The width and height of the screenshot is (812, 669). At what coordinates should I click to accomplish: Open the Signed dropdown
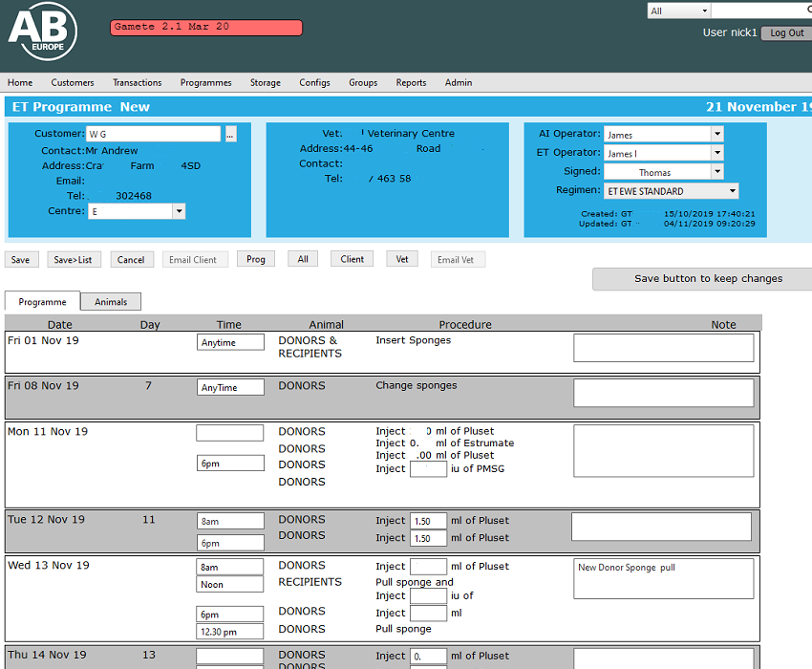tap(716, 172)
